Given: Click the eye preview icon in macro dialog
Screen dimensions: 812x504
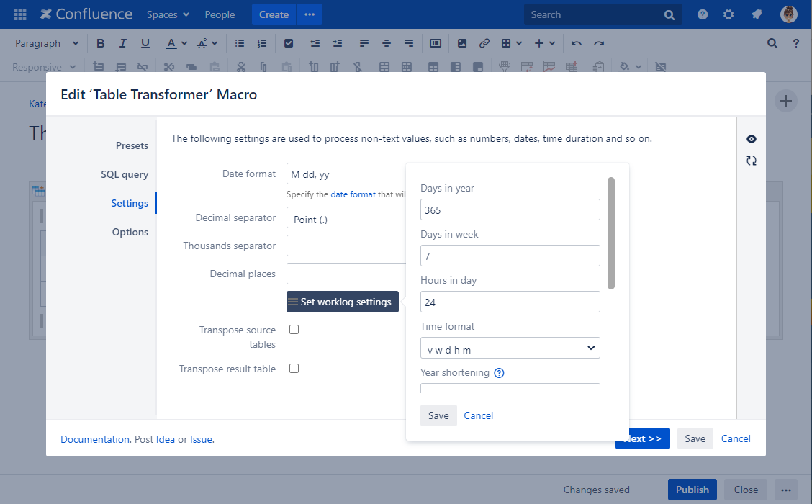Looking at the screenshot, I should pos(751,139).
